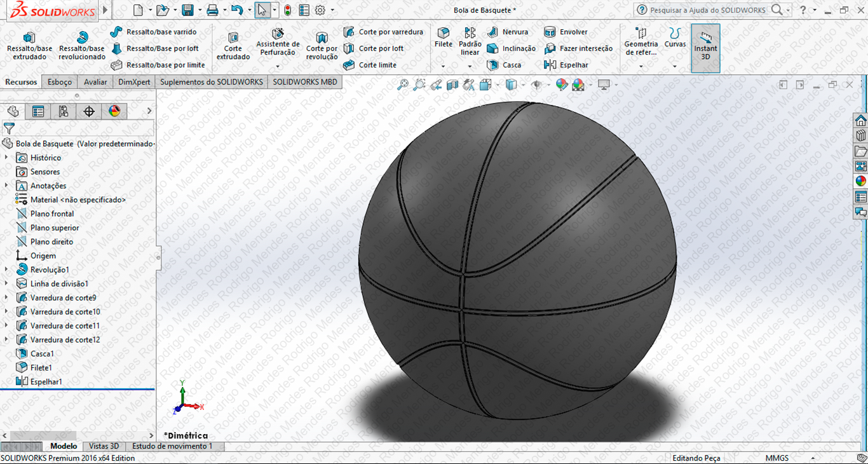Open Options gear icon
This screenshot has height=464, width=868.
320,10
